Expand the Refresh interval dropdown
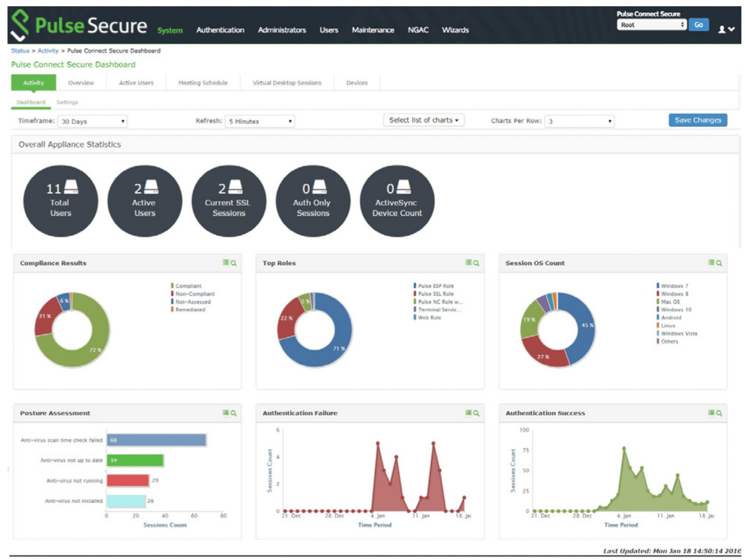 (x=259, y=121)
